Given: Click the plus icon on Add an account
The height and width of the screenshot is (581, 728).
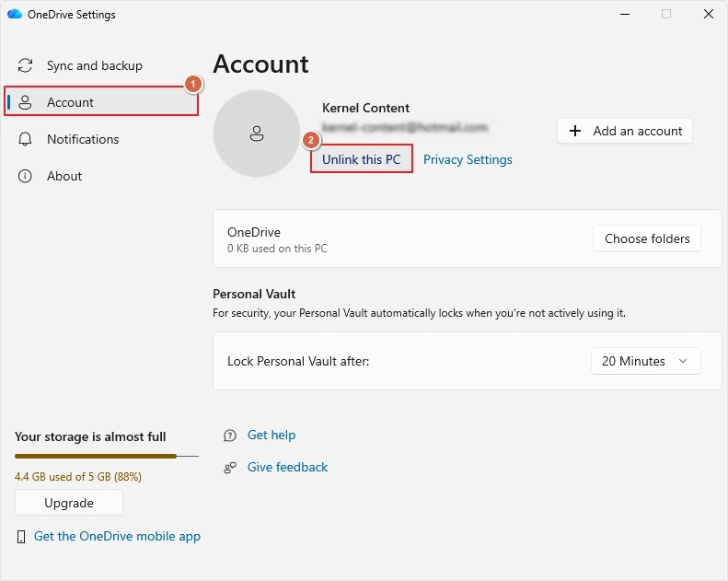Looking at the screenshot, I should click(575, 131).
